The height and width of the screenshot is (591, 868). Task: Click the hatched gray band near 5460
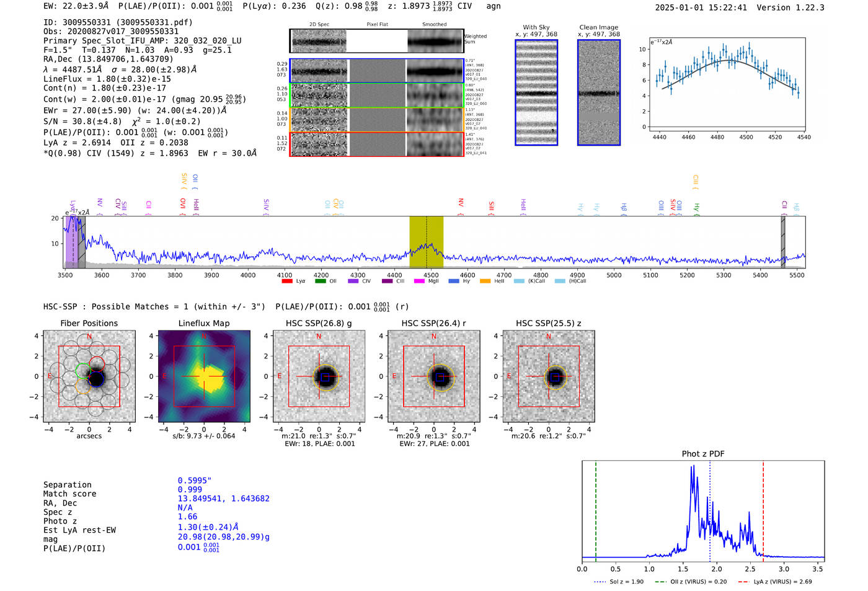click(x=783, y=242)
